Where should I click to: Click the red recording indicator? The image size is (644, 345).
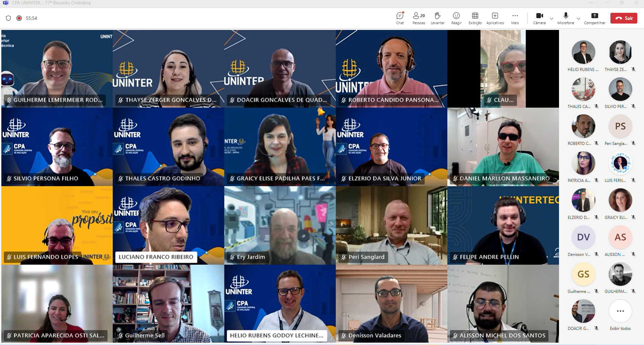(19, 18)
